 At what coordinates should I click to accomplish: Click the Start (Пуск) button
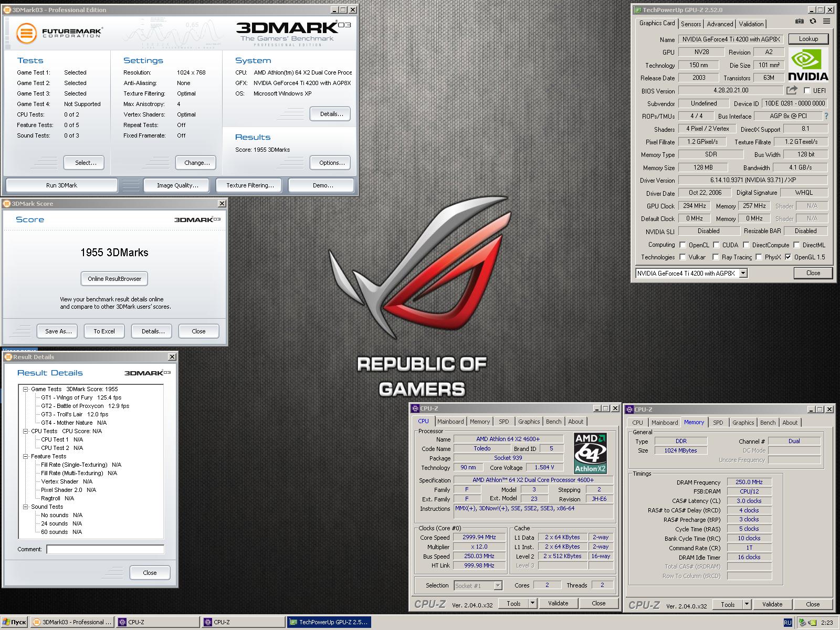pos(14,622)
